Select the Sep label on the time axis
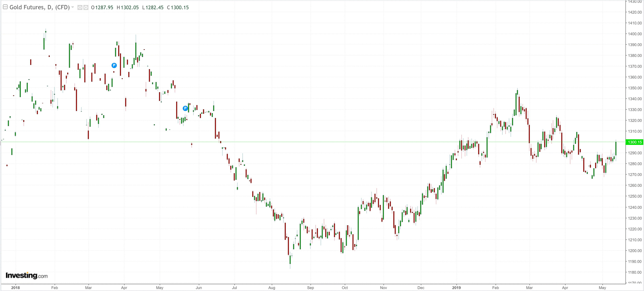This screenshot has height=291, width=644. coord(310,288)
